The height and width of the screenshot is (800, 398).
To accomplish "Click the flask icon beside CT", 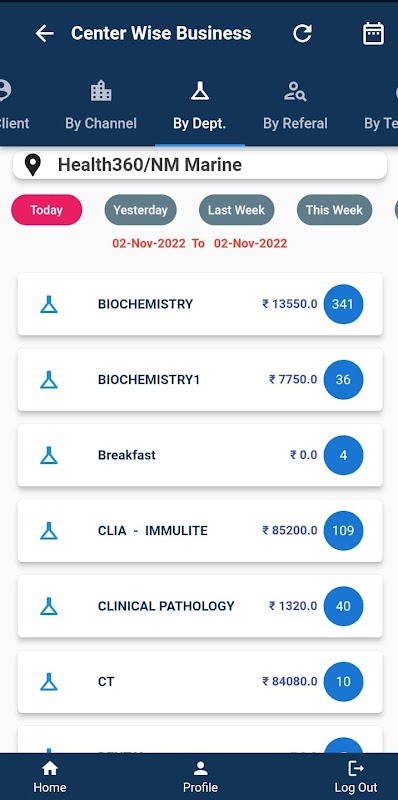I will tap(49, 682).
